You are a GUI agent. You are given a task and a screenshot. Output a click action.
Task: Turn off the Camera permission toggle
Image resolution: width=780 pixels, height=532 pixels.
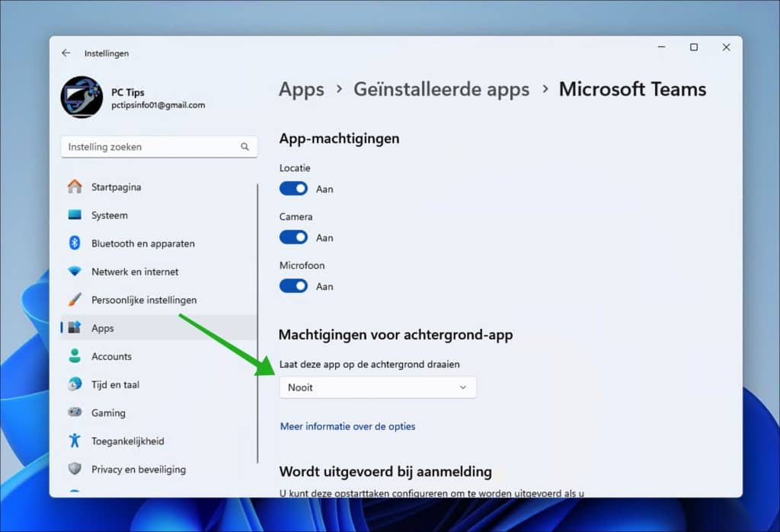tap(293, 237)
